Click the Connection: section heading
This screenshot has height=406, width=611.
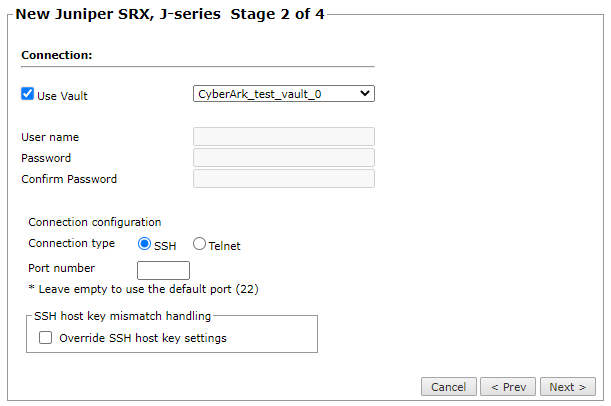point(56,54)
